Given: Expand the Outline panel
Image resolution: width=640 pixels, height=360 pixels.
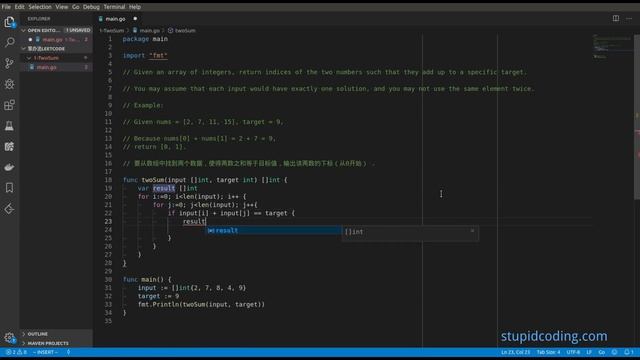Looking at the screenshot, I should 56,334.
